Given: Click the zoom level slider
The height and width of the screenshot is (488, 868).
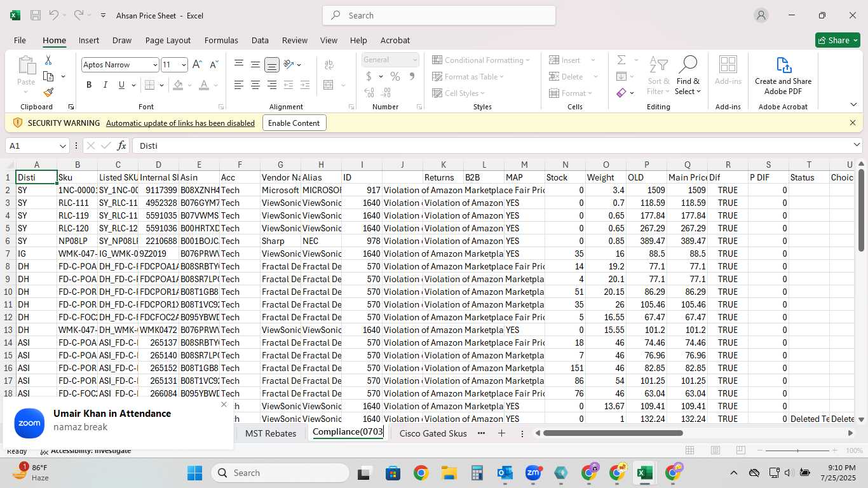Looking at the screenshot, I should pos(797,451).
